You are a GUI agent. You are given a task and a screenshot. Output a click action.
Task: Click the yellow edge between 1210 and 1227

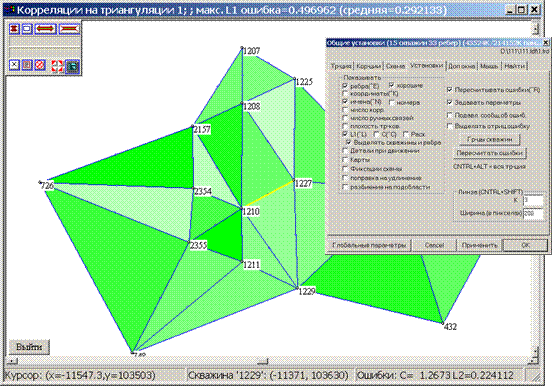268,194
